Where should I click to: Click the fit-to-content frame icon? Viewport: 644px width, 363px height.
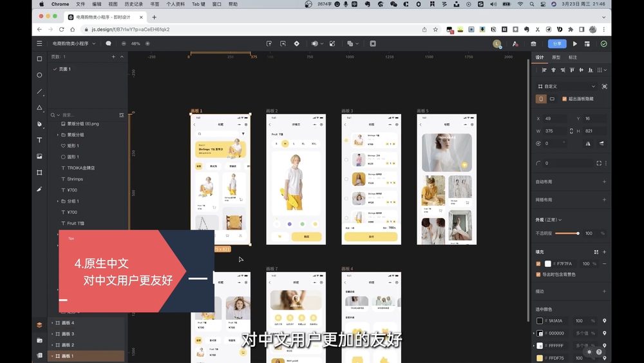pyautogui.click(x=604, y=86)
